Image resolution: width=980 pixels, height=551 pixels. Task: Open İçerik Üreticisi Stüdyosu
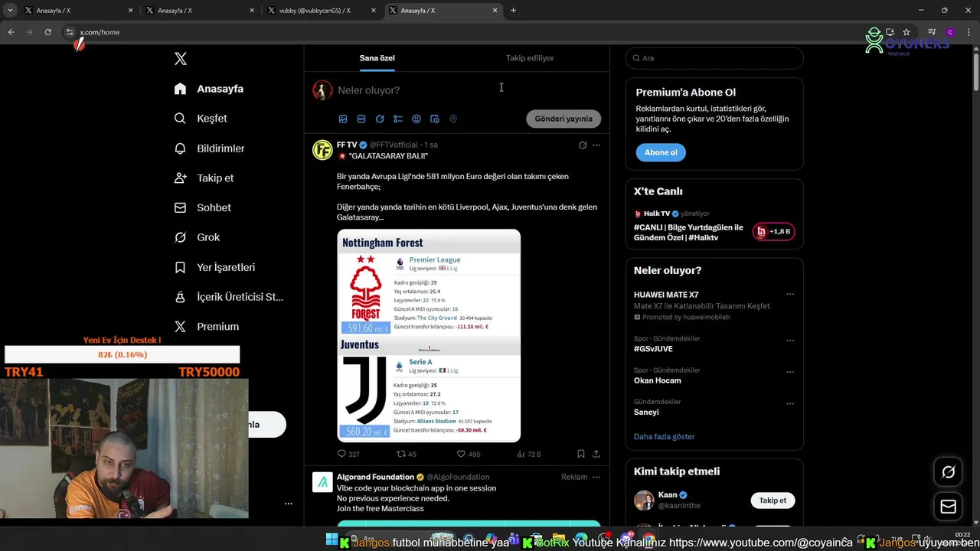(x=229, y=297)
